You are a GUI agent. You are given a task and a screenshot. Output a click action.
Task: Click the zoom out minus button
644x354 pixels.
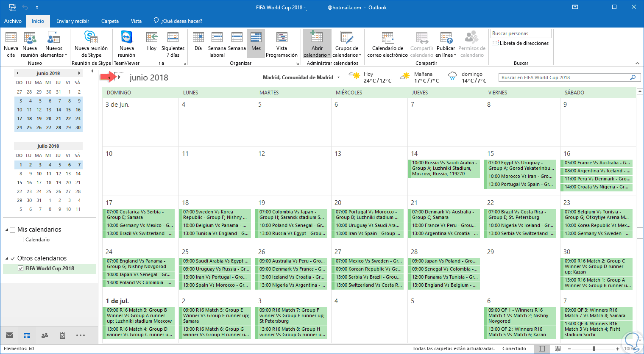[569, 348]
